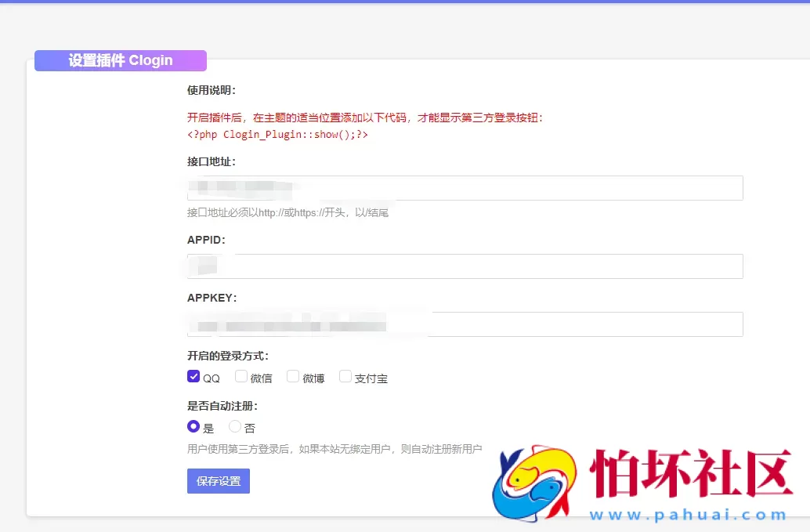Click inside the APPID input field
810x532 pixels.
[x=462, y=266]
